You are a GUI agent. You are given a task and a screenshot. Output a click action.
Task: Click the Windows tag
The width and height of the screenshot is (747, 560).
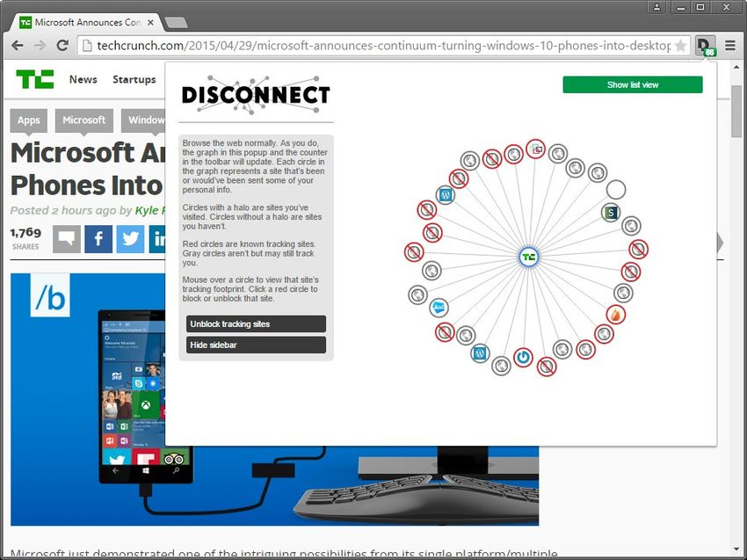pos(143,120)
